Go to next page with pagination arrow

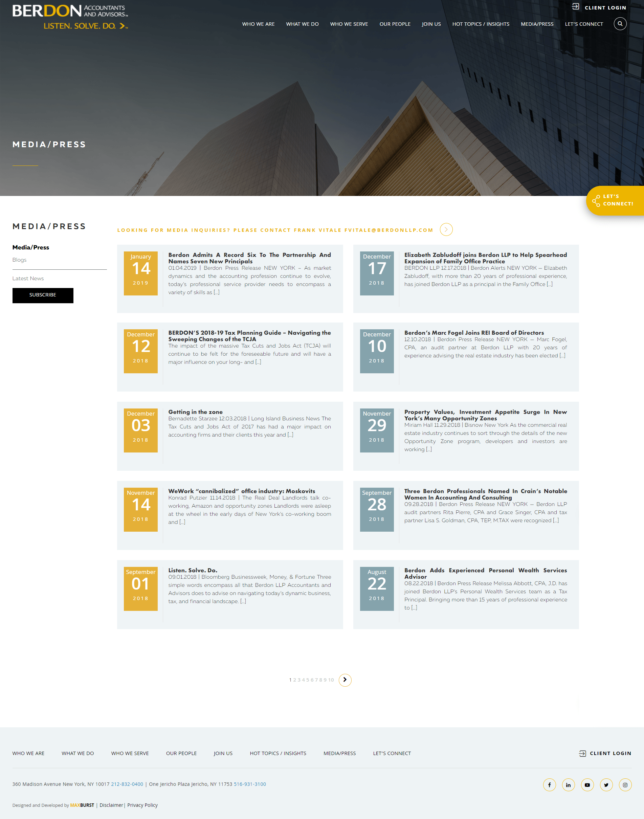pos(345,680)
